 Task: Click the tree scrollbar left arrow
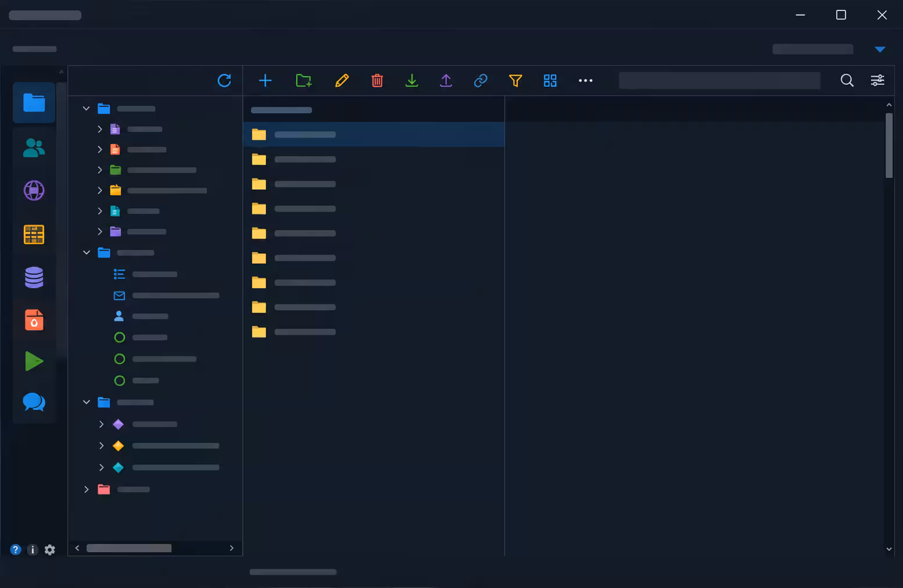77,548
